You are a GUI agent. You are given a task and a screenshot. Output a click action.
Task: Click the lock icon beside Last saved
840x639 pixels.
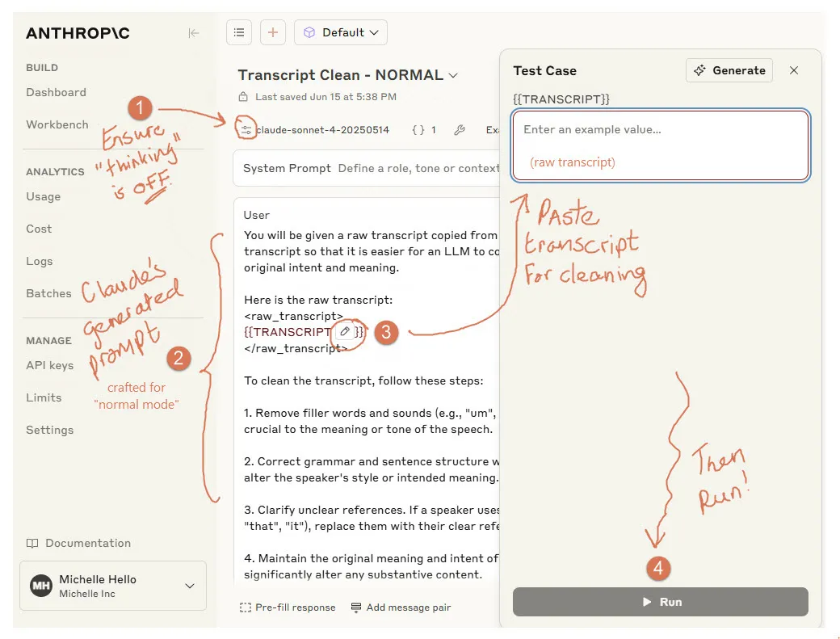tap(243, 97)
